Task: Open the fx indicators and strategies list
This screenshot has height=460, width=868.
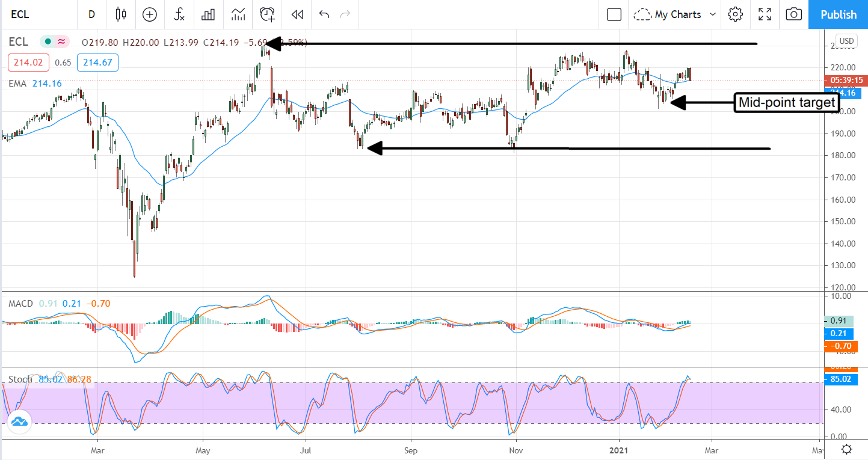Action: (179, 14)
